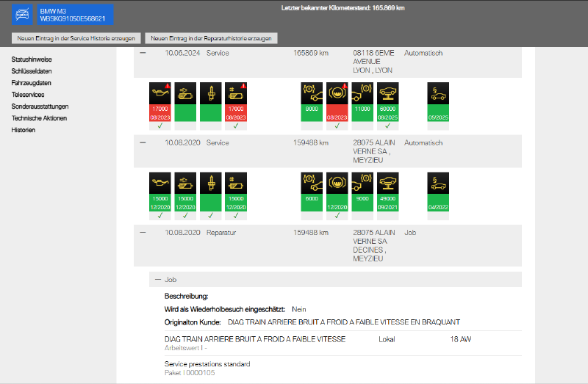Click checkmark under 12/2020 brake fluid

click(x=337, y=215)
